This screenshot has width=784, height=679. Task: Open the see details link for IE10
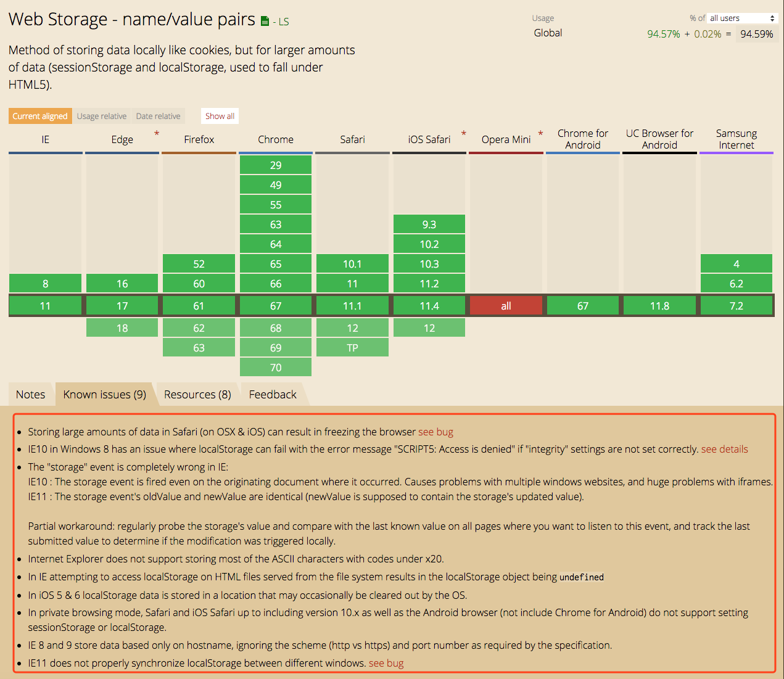725,450
